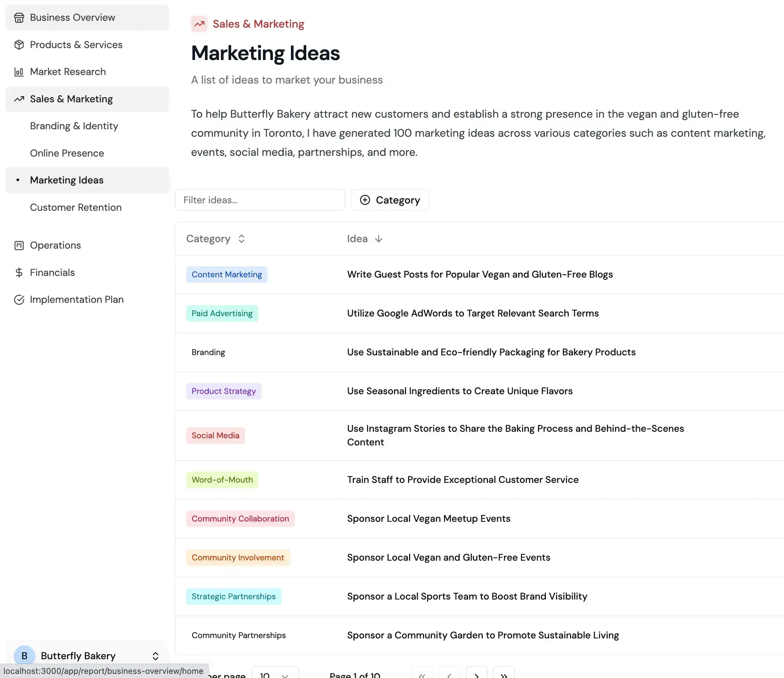Click the Filter ideas search input field
Viewport: 784px width, 678px height.
tap(259, 199)
